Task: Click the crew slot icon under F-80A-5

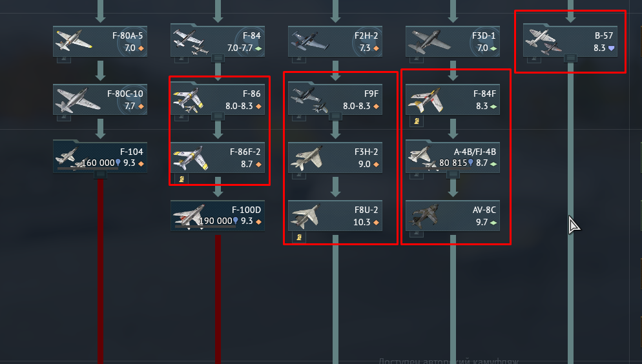Action: click(64, 60)
